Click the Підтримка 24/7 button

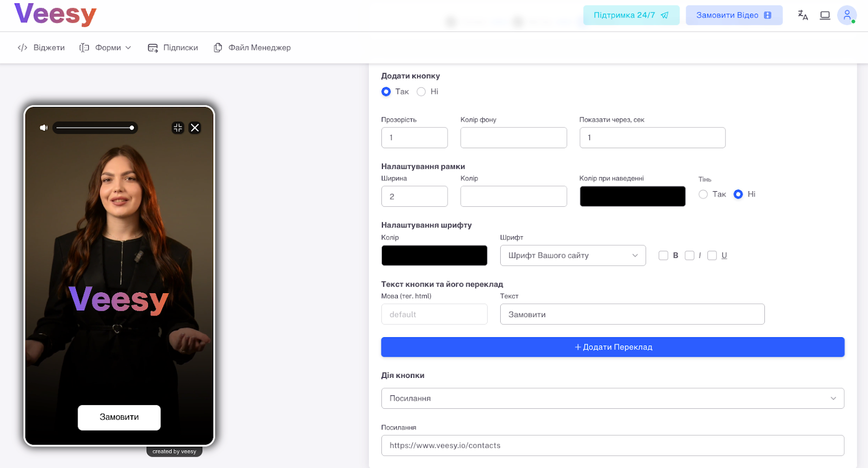click(x=631, y=15)
